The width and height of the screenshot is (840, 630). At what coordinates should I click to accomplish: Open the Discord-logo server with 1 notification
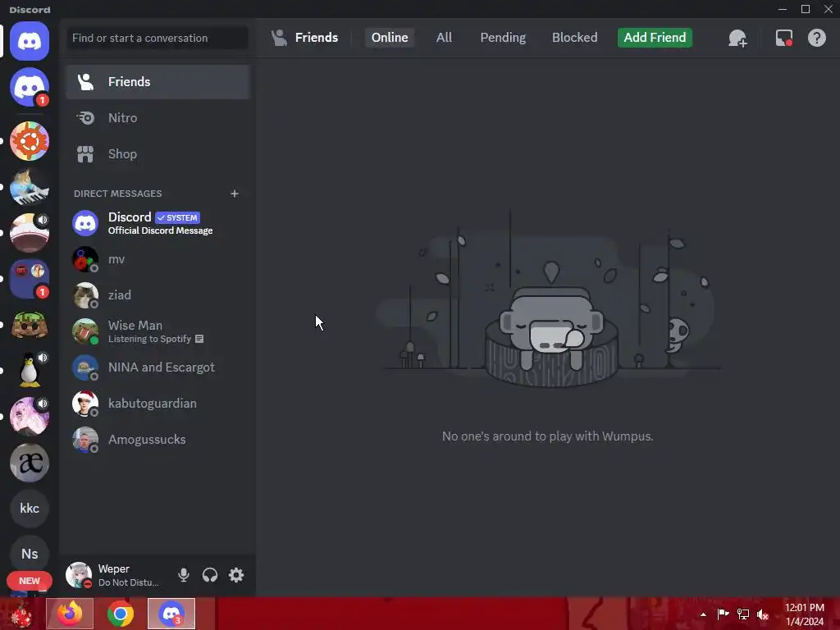coord(30,87)
